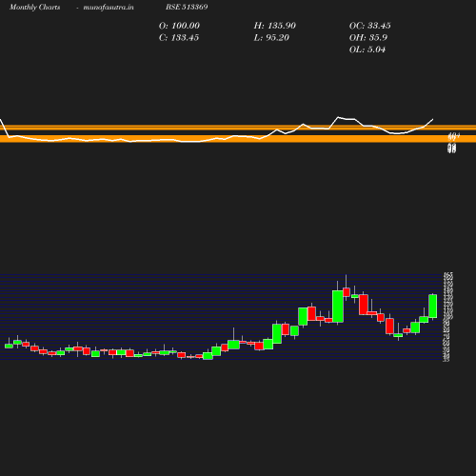Select the low value "L: 95.20"
This screenshot has height=476, width=476.
271,38
